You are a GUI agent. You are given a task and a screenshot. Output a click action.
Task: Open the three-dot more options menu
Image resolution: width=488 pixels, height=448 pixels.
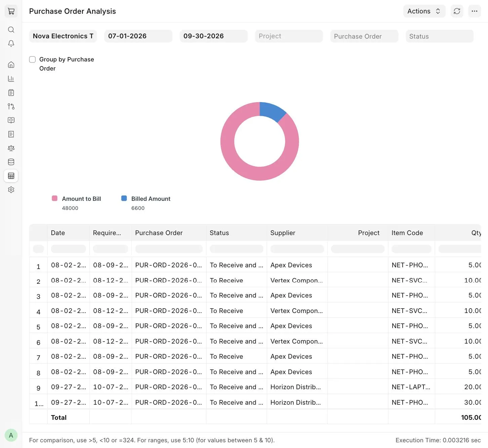475,11
